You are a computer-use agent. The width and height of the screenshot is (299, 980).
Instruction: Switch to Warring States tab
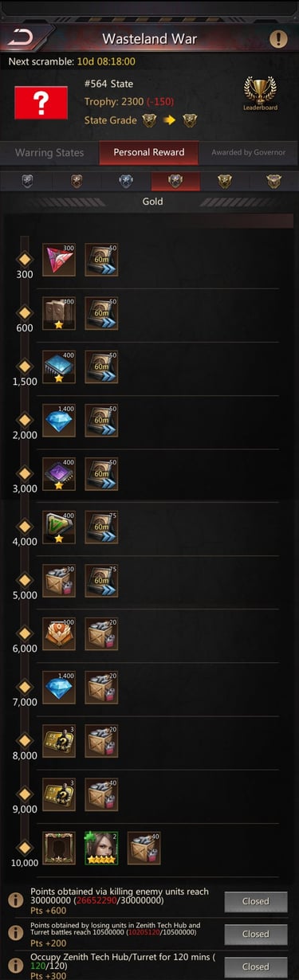click(49, 153)
